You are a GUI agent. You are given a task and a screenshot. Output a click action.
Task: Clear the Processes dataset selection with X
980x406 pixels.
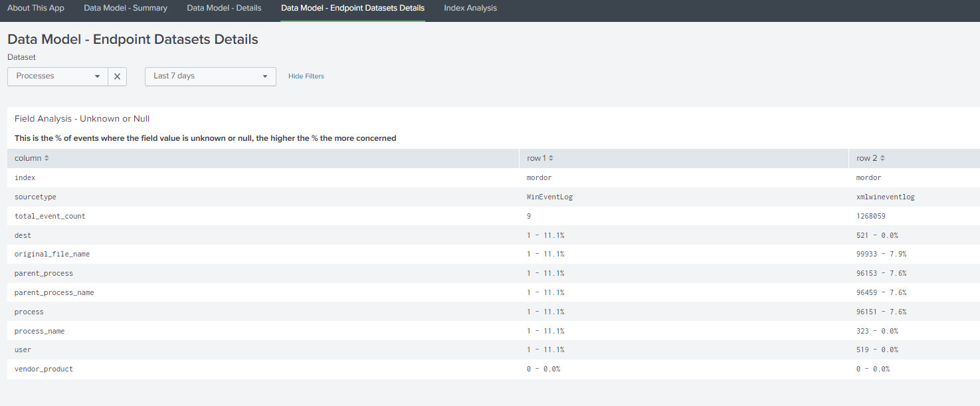(117, 76)
